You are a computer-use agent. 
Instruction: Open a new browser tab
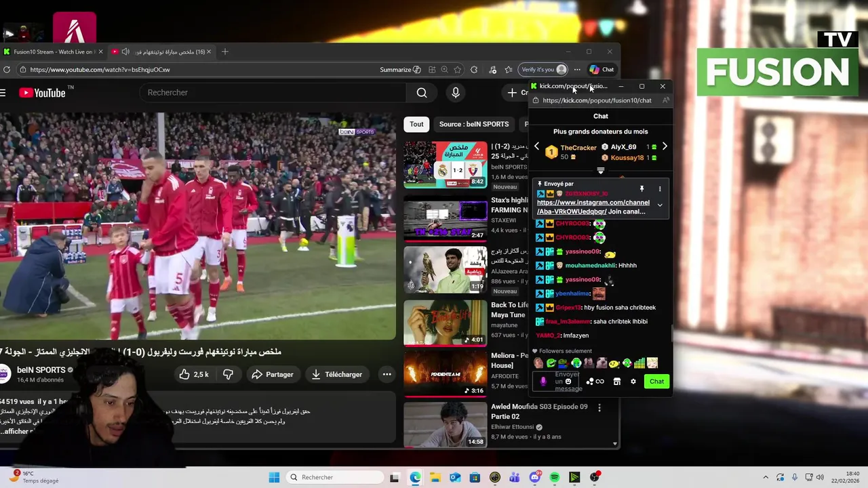224,52
